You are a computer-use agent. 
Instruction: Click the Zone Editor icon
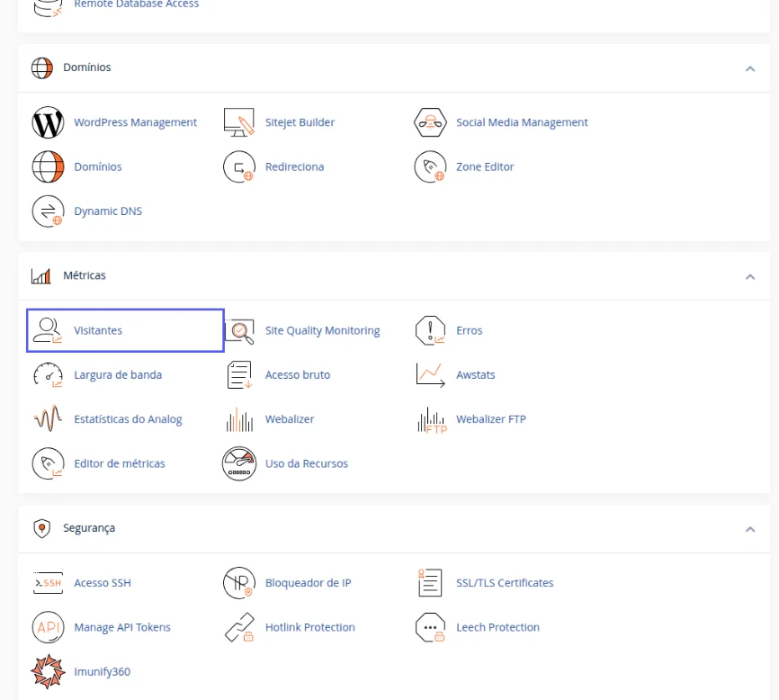tap(430, 167)
